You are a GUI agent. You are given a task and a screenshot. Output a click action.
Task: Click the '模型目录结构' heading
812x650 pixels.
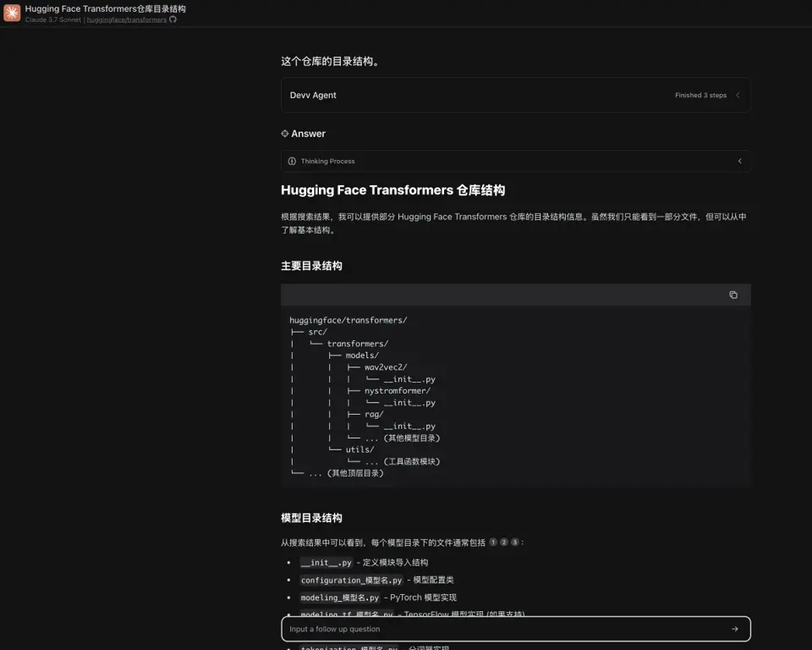[x=311, y=518]
